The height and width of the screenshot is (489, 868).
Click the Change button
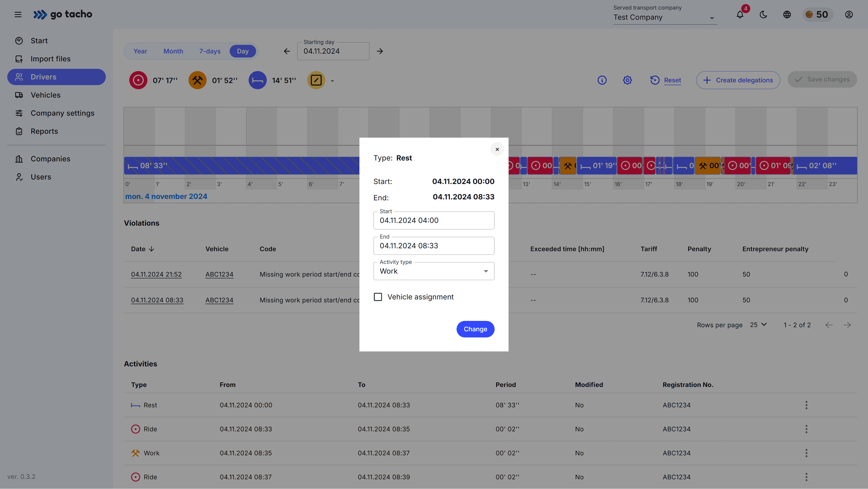pos(475,329)
